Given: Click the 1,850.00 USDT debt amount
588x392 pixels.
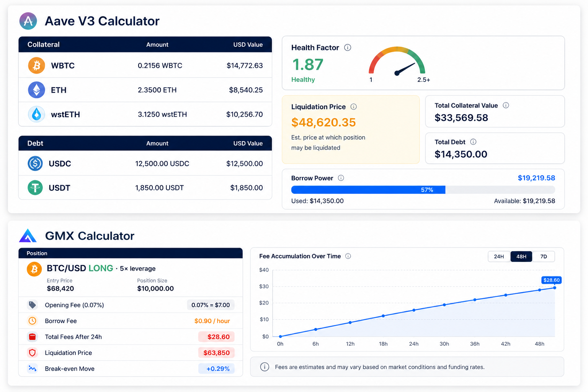Looking at the screenshot, I should [160, 188].
